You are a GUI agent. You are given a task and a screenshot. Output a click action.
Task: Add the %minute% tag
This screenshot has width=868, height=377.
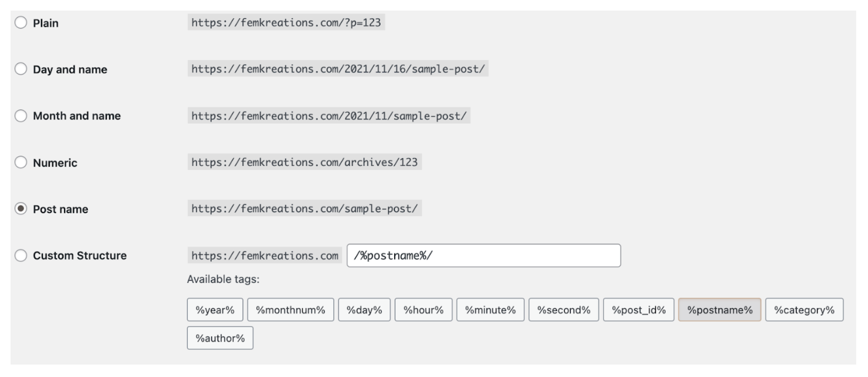coord(491,310)
